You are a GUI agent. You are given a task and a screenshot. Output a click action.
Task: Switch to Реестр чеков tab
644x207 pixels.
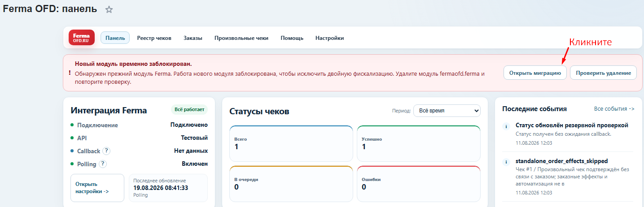pyautogui.click(x=154, y=38)
